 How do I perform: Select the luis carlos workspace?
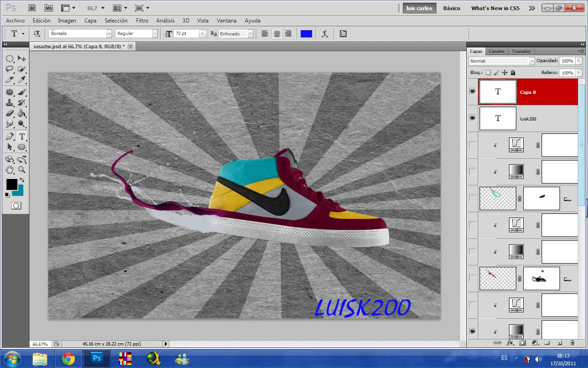click(x=419, y=8)
